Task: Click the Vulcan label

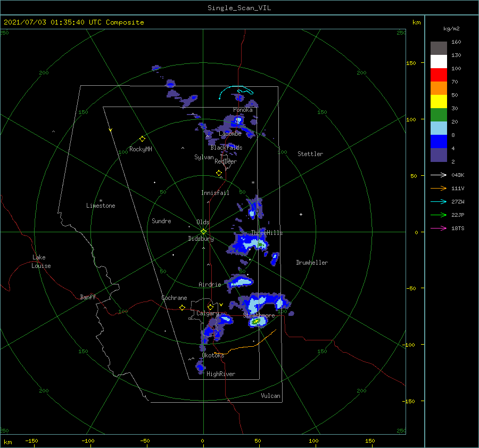Action: 270,396
